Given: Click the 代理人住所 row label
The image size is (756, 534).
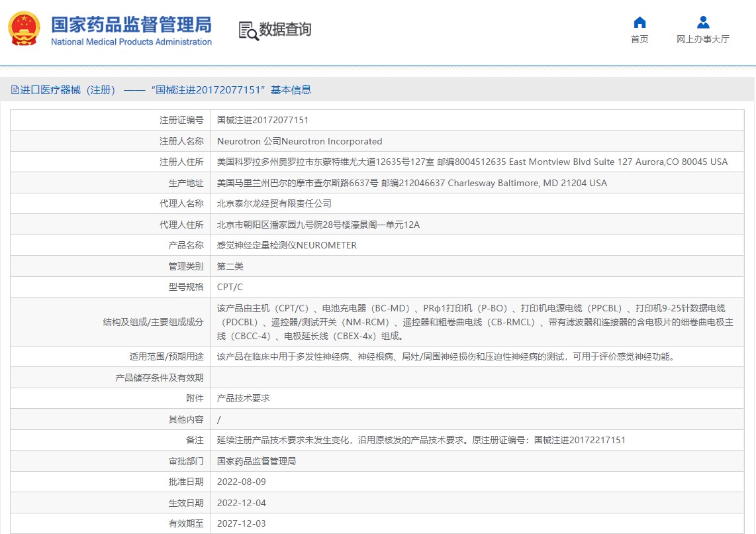Looking at the screenshot, I should tap(181, 225).
